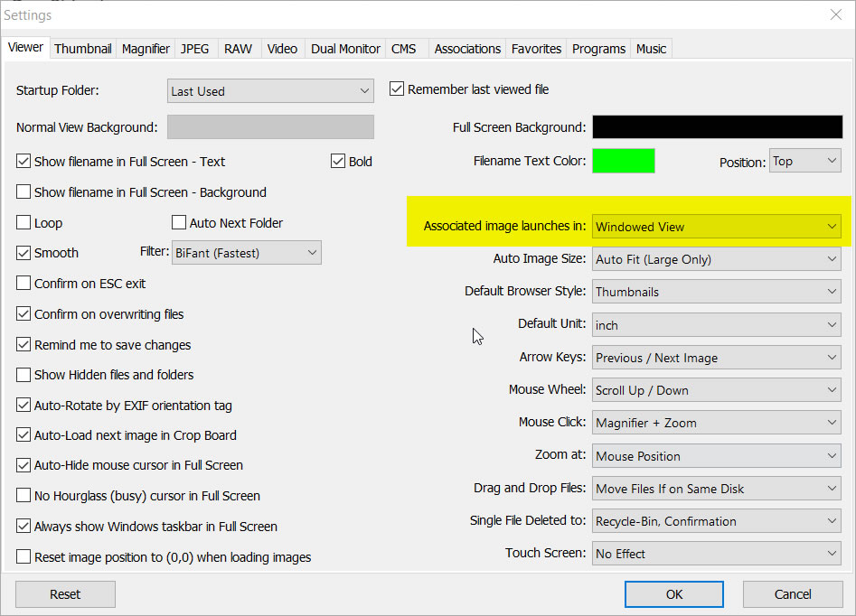Switch to the Thumbnail tab

(x=83, y=49)
